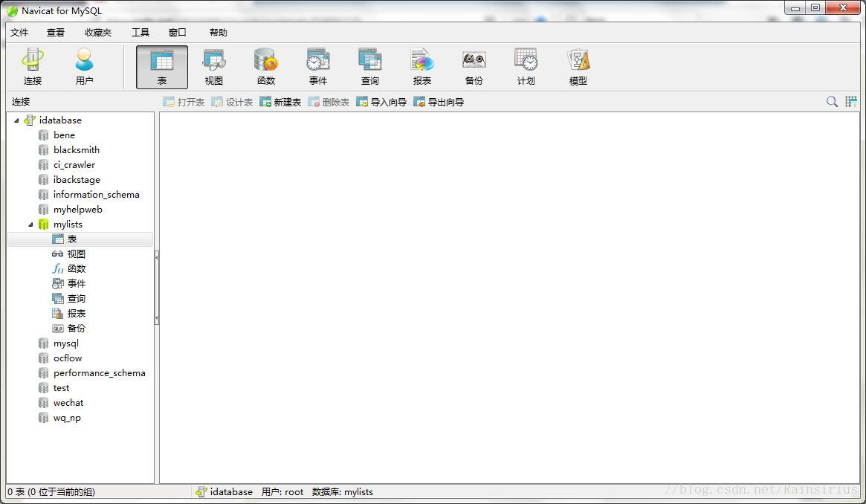
Task: Click the search magnifier icon
Action: coord(832,102)
